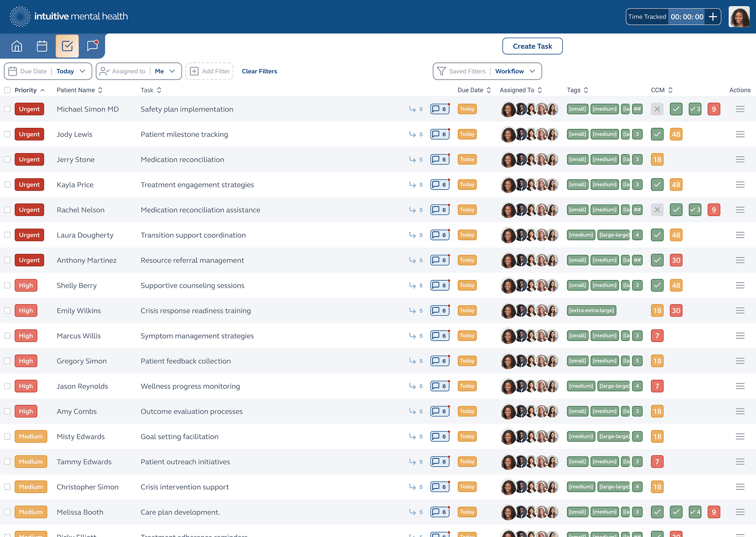The image size is (756, 537).
Task: Check the select-all checkbox beside Priority
Action: coord(7,90)
